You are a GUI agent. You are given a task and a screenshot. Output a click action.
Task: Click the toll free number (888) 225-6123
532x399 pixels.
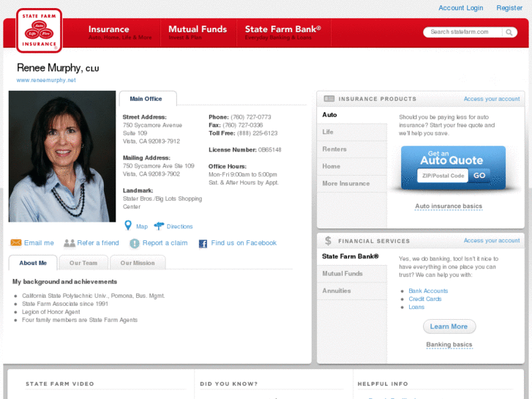coord(257,133)
